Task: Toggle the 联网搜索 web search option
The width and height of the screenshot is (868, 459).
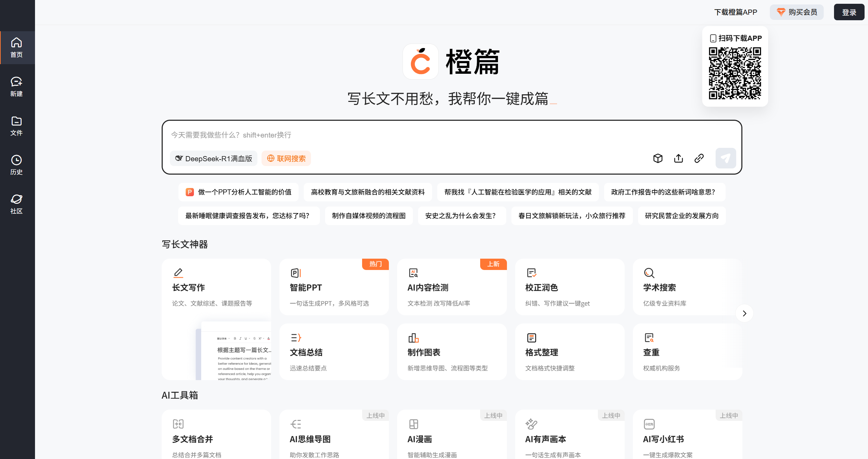Action: [286, 158]
